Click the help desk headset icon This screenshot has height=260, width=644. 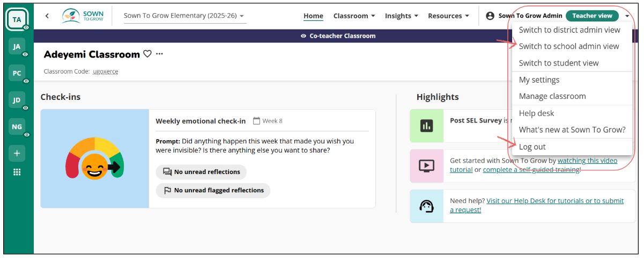point(427,206)
